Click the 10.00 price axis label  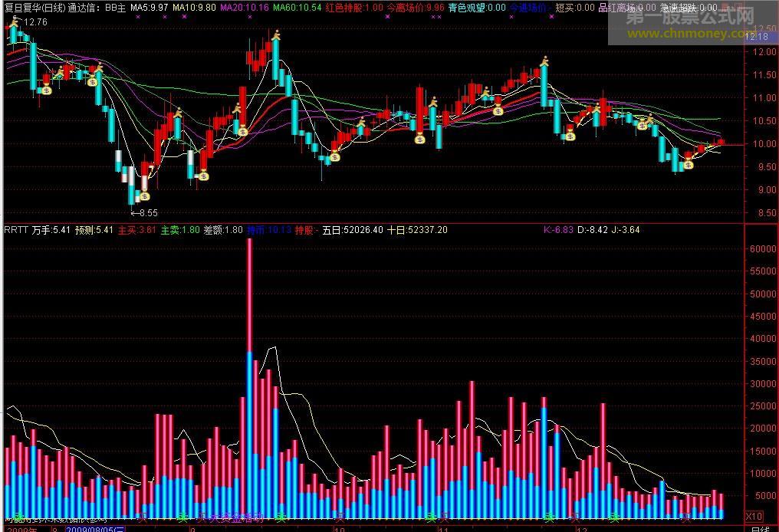764,144
